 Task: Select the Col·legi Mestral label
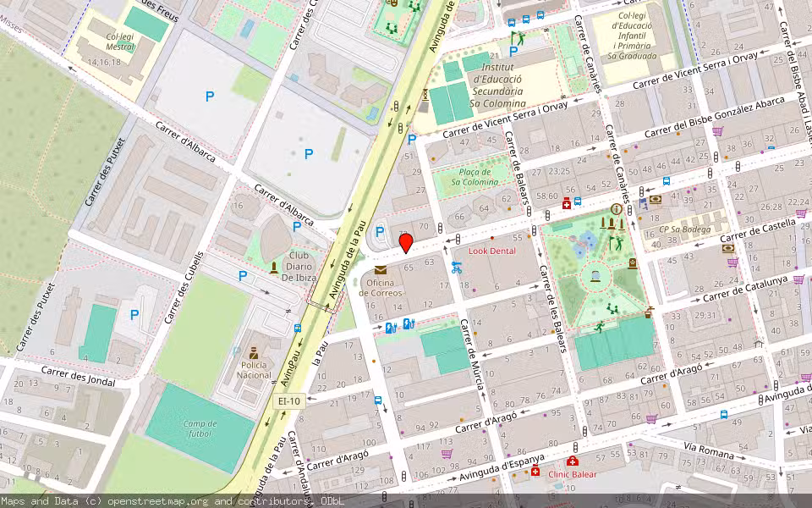120,42
